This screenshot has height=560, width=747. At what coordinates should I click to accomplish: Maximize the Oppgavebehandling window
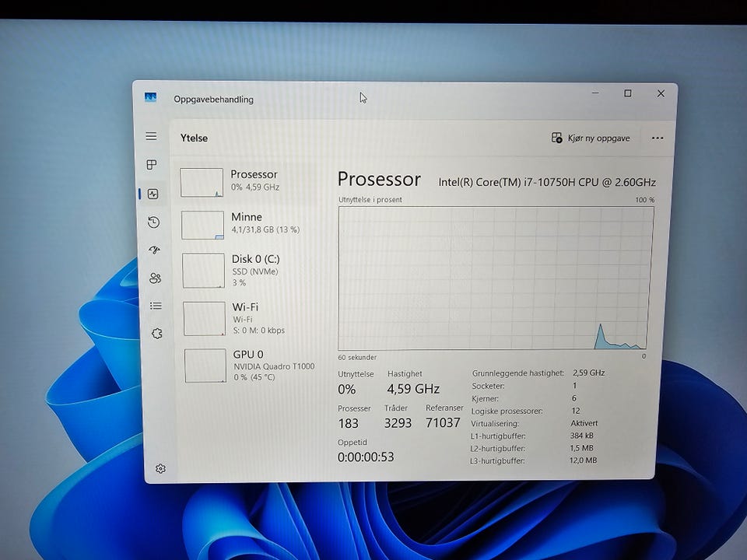pyautogui.click(x=628, y=93)
